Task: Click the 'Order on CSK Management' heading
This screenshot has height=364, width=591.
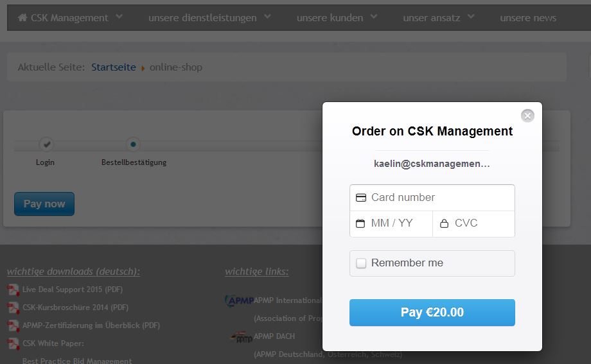Action: [432, 131]
